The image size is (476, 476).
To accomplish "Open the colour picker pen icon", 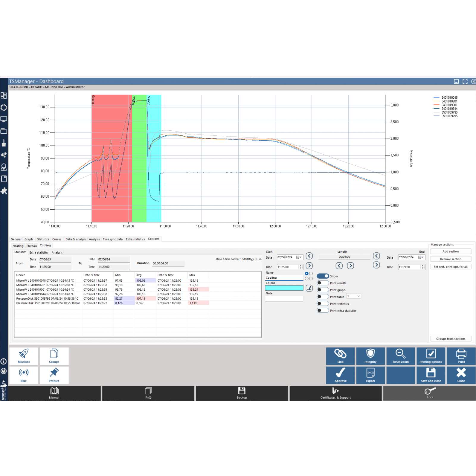I will [x=309, y=288].
